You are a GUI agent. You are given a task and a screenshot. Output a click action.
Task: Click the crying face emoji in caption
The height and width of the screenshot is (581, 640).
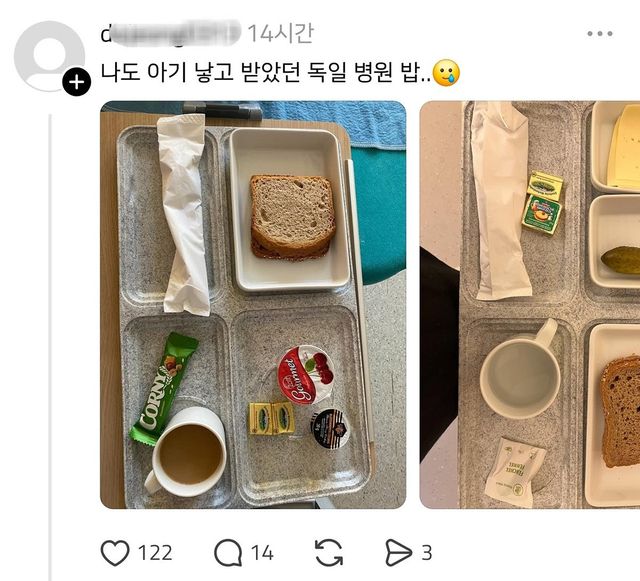pyautogui.click(x=446, y=73)
